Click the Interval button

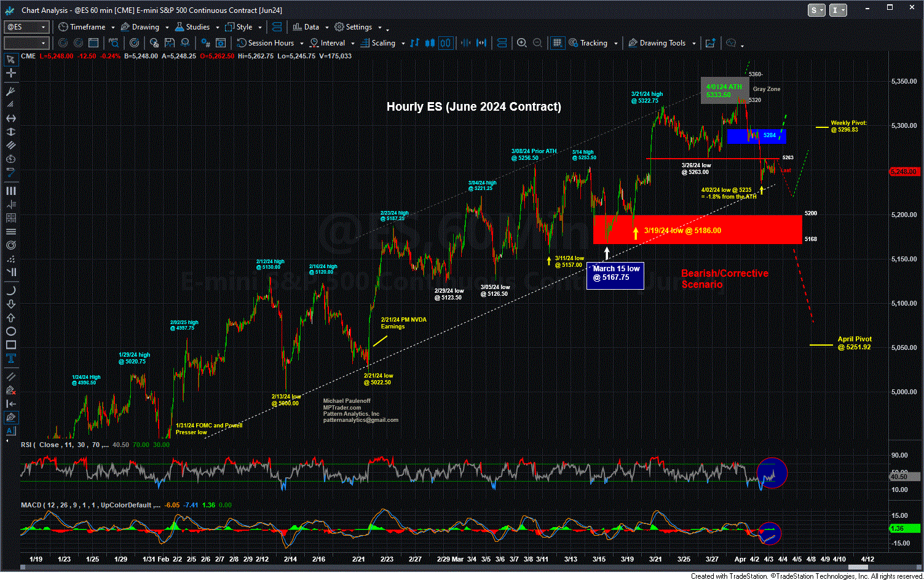[x=327, y=43]
